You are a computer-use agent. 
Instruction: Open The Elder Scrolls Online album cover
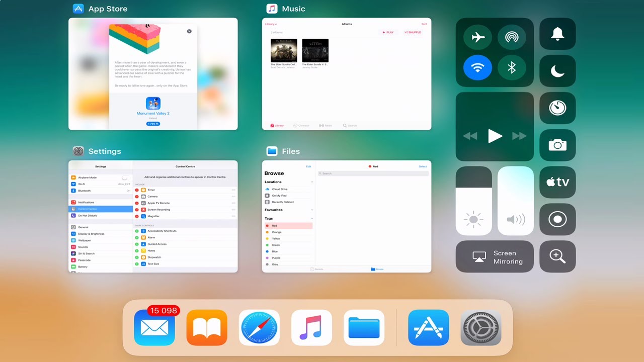(284, 50)
